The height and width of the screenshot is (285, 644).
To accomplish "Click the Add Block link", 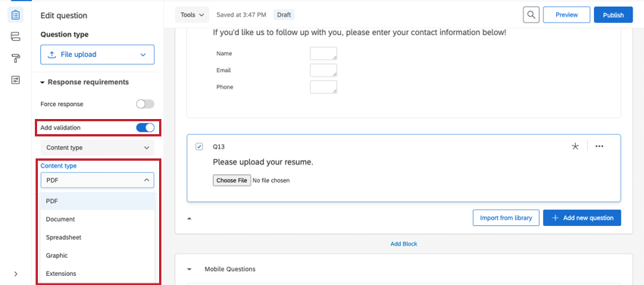I will coord(404,243).
